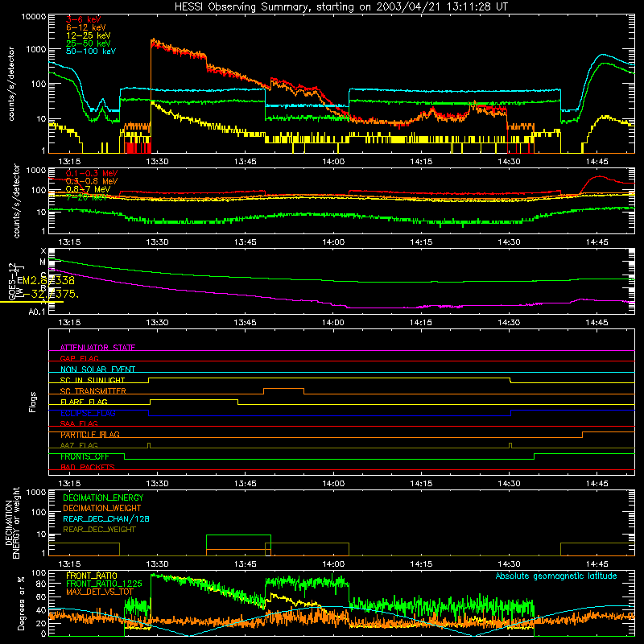
Task: Select the ECLIPSE_FLAG label
Action: click(x=88, y=413)
